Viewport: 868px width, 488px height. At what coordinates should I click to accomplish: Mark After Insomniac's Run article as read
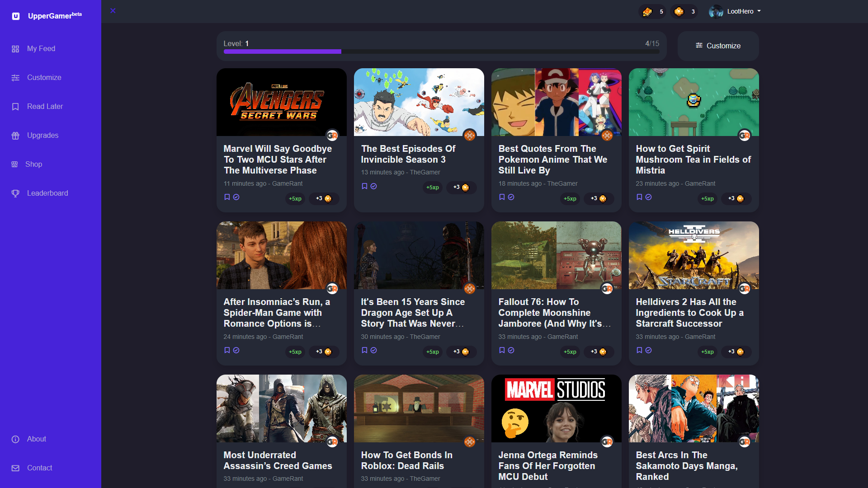coord(236,350)
